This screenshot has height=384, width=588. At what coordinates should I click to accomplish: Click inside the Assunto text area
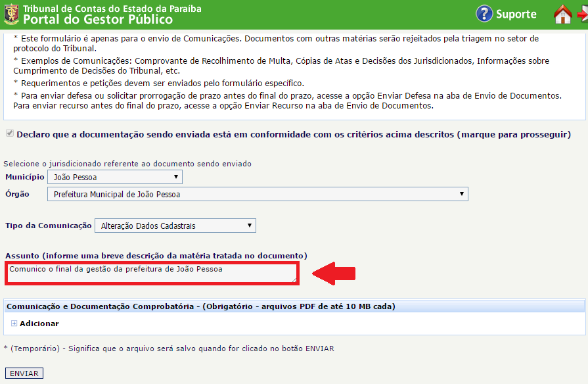point(151,273)
